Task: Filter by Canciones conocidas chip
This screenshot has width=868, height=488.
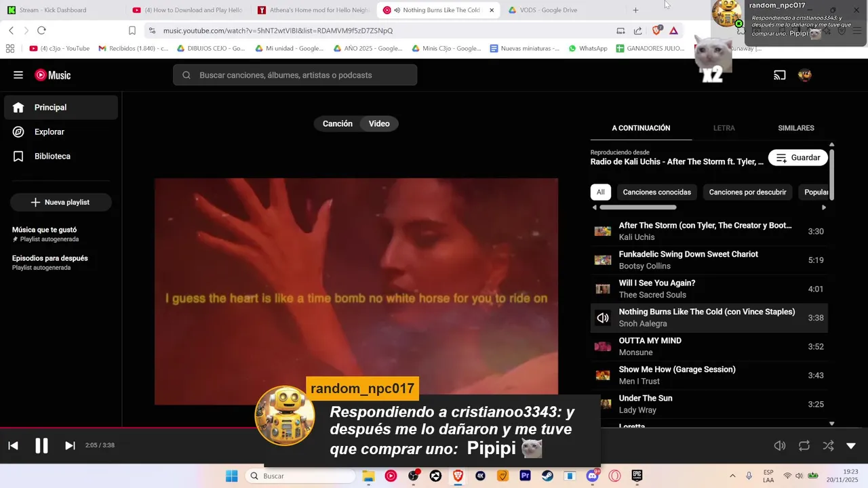Action: point(656,192)
